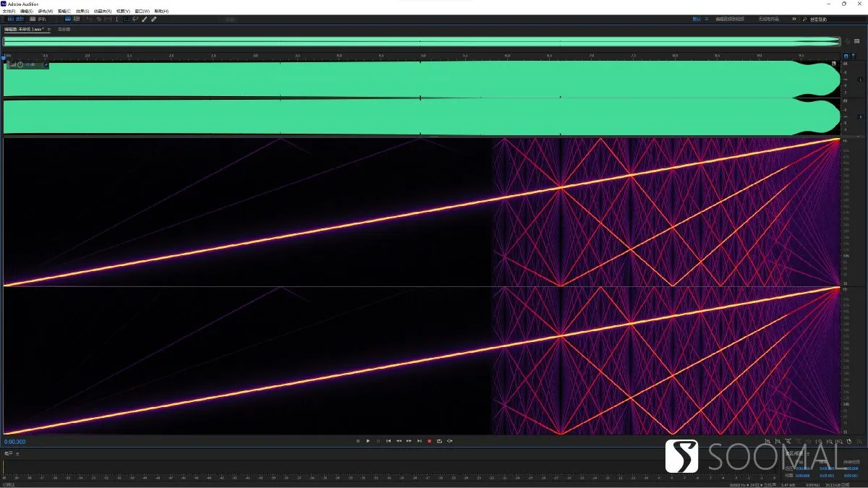Click the HUD volume gain knob
Viewport: 868px width, 488px height.
[20, 65]
